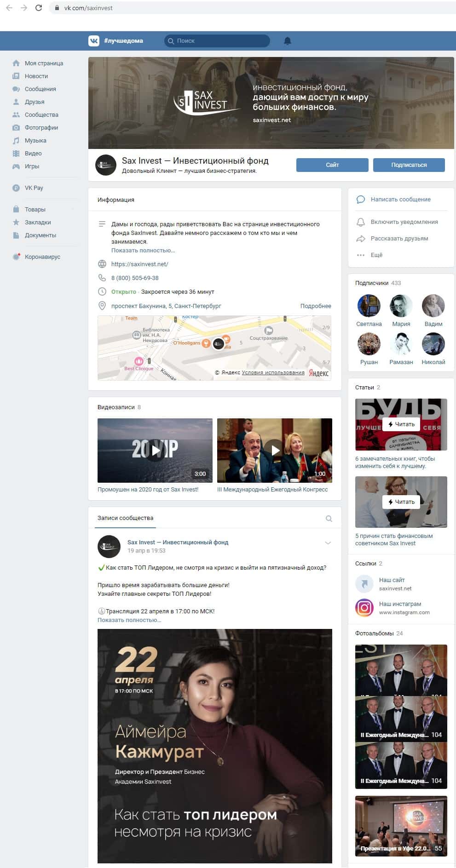456x868 pixels.
Task: Click the browser back arrow
Action: click(x=9, y=8)
